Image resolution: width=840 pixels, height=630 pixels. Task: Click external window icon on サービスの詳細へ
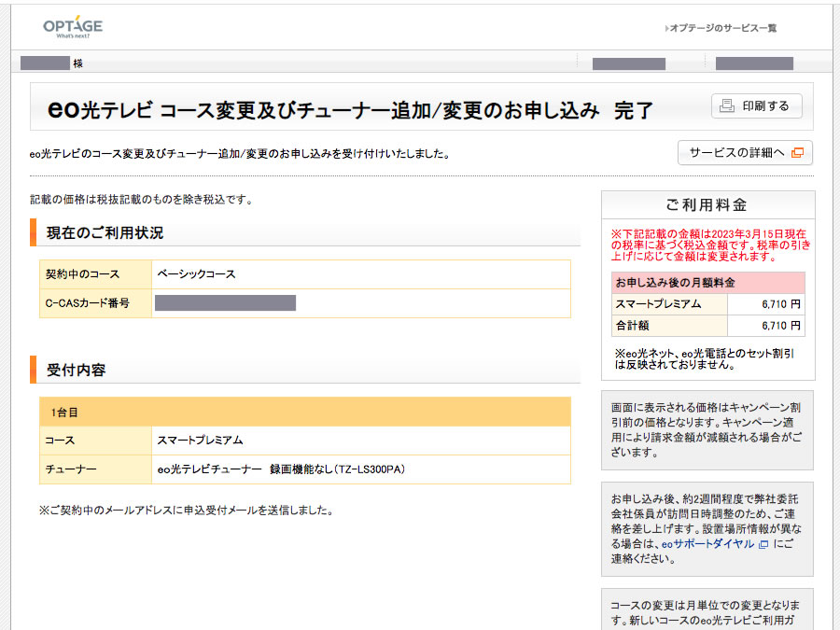point(797,153)
